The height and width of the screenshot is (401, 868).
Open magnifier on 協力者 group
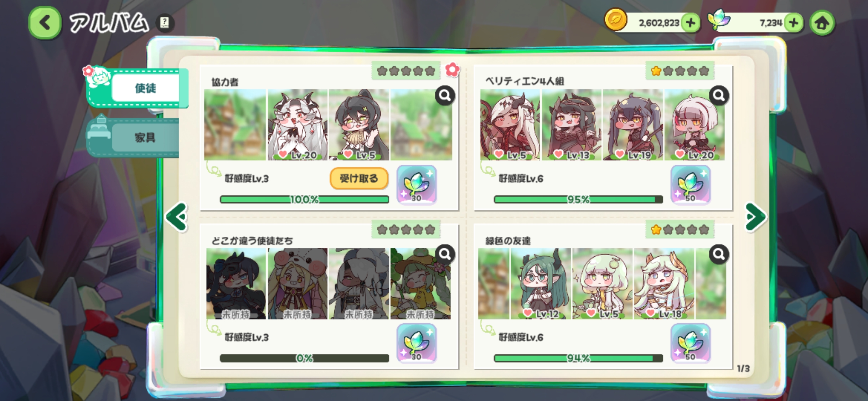click(x=445, y=95)
